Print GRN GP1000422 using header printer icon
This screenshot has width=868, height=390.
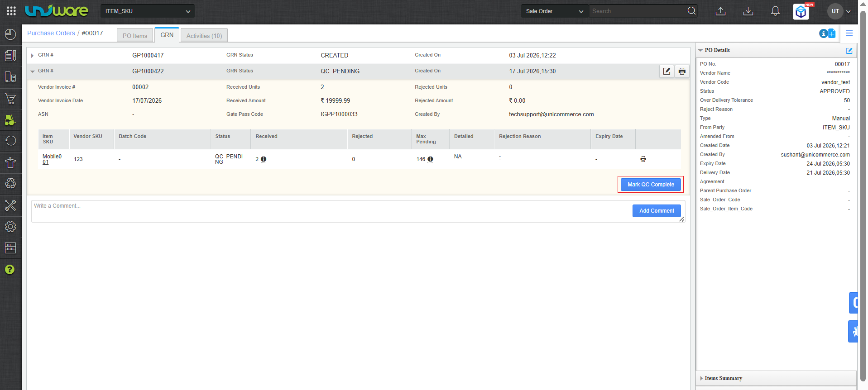tap(682, 71)
